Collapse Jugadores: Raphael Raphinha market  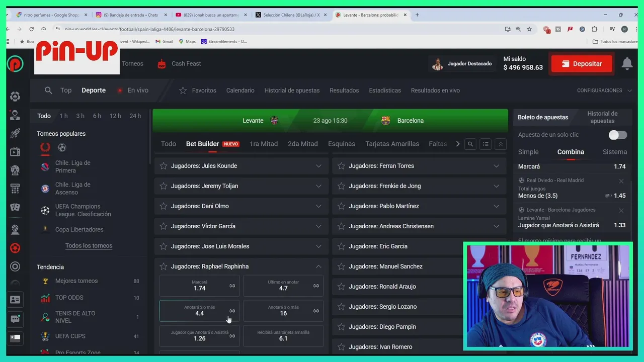pos(241,266)
